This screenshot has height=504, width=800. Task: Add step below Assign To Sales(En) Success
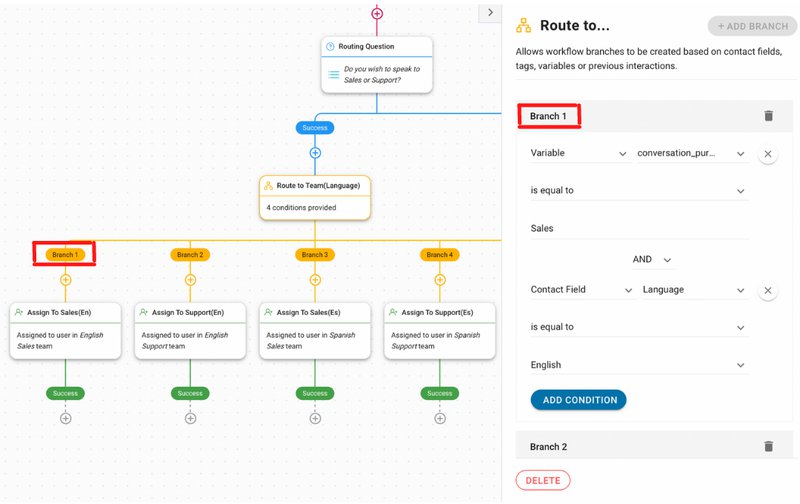(65, 418)
